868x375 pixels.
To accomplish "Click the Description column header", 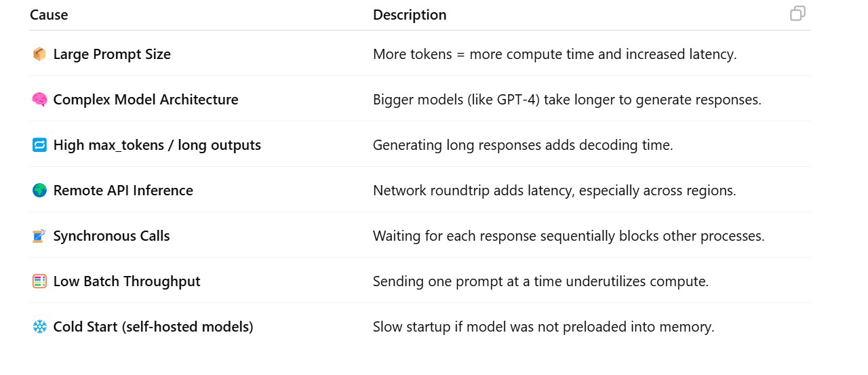I will point(410,15).
